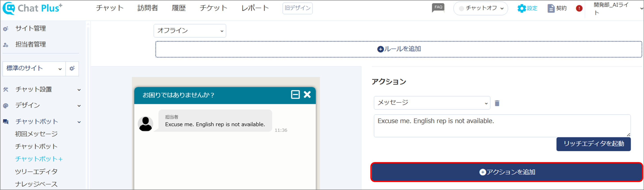Open ツリーエディタ submenu item

click(36, 172)
